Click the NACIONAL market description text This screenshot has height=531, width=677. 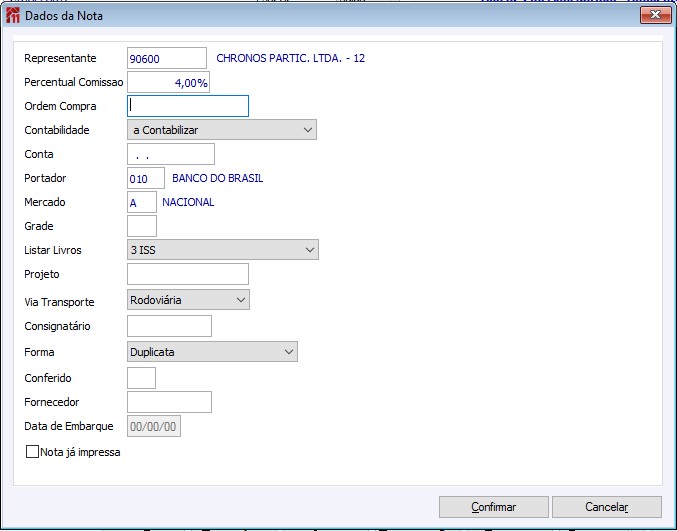[188, 202]
